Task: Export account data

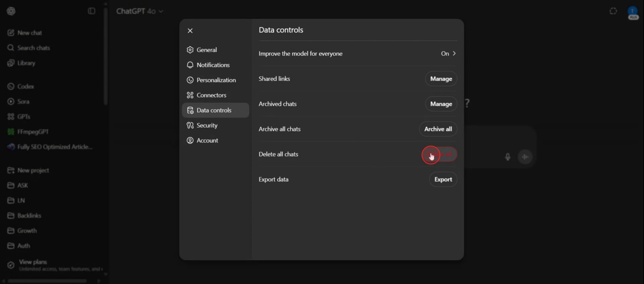Action: pyautogui.click(x=443, y=179)
